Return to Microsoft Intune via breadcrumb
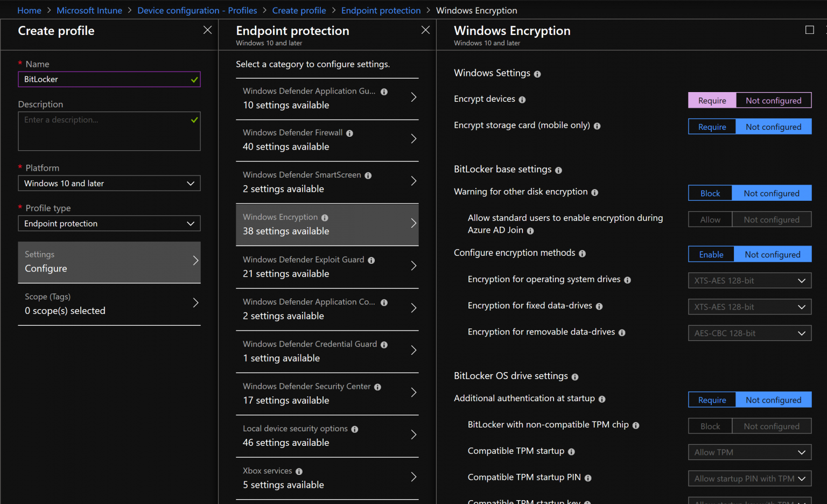The width and height of the screenshot is (827, 504). point(89,10)
